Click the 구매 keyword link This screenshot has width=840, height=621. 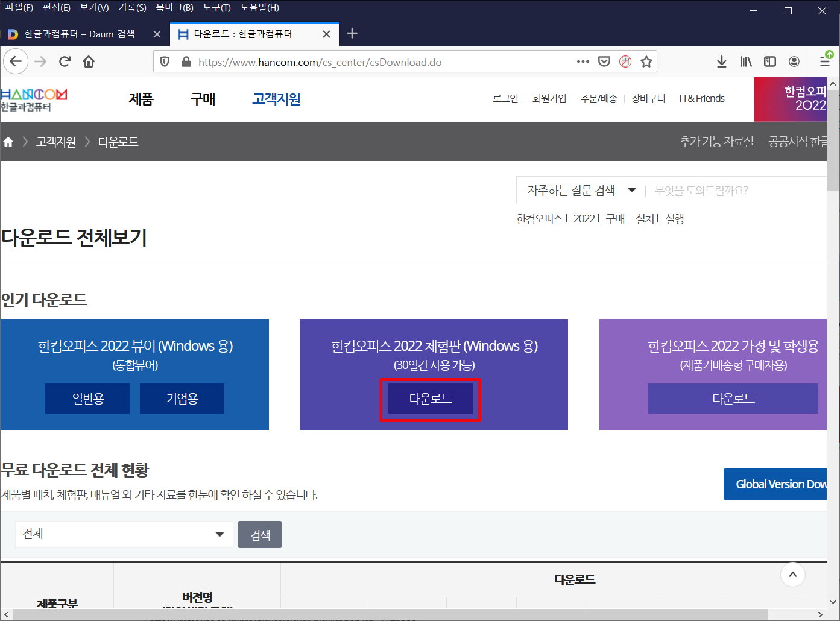[x=616, y=219]
